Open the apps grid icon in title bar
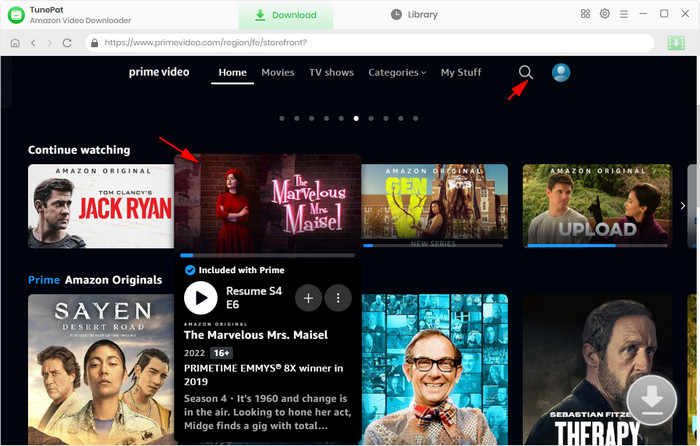The height and width of the screenshot is (446, 700). (x=585, y=14)
